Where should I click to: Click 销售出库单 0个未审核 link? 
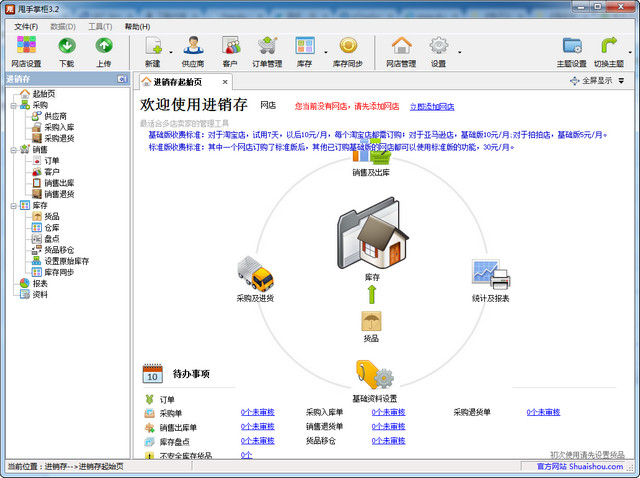258,427
